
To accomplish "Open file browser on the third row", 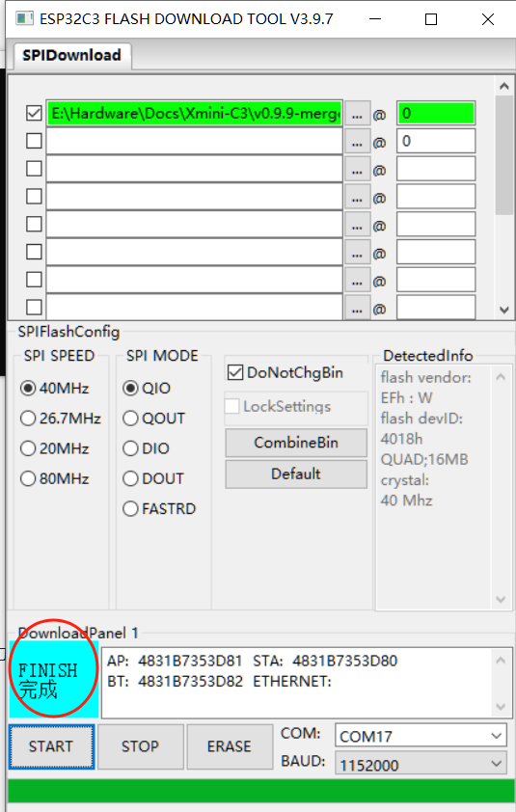I will click(357, 170).
